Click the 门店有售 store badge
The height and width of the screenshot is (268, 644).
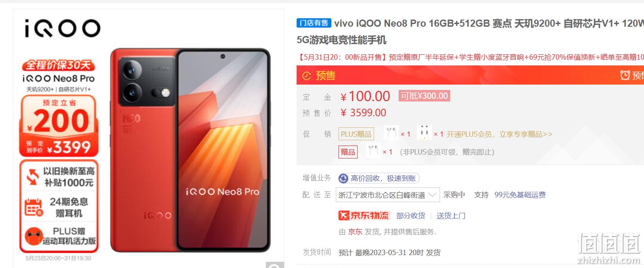pyautogui.click(x=314, y=23)
